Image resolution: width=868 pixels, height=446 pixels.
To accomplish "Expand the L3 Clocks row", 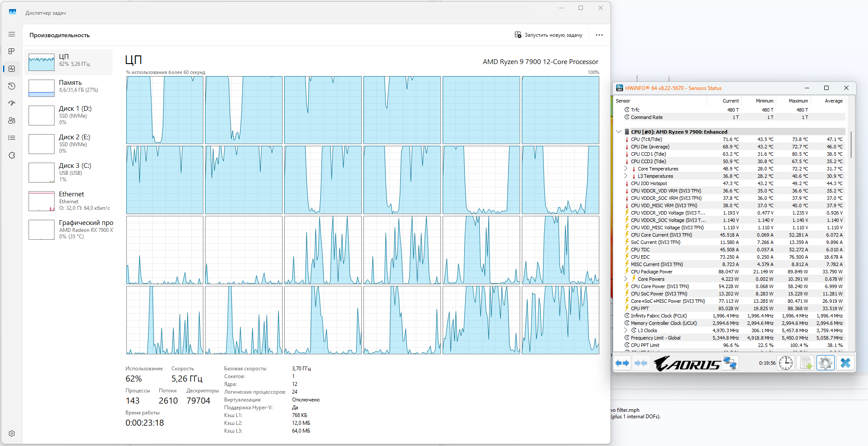I will tap(626, 330).
